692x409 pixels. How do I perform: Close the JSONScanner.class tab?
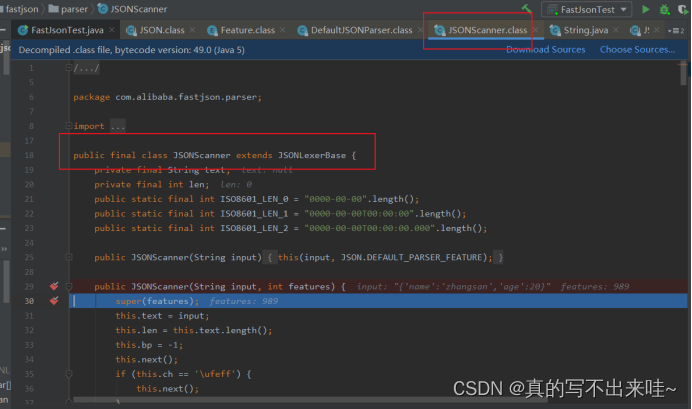535,30
